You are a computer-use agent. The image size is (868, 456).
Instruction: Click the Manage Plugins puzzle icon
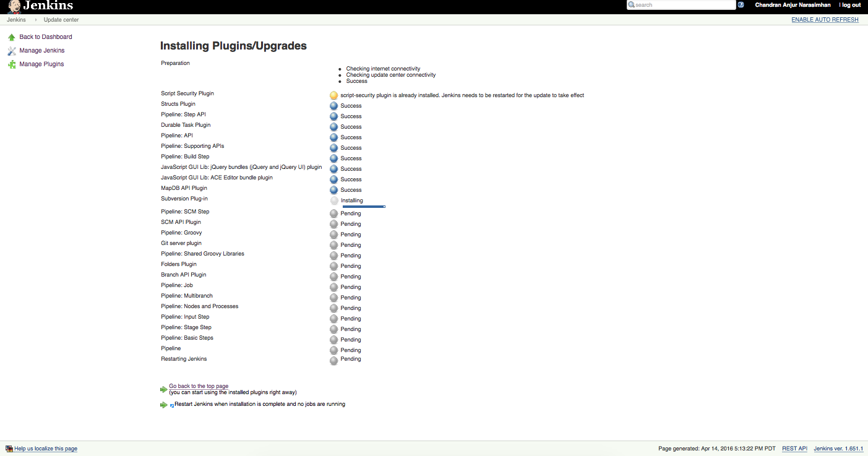(11, 64)
